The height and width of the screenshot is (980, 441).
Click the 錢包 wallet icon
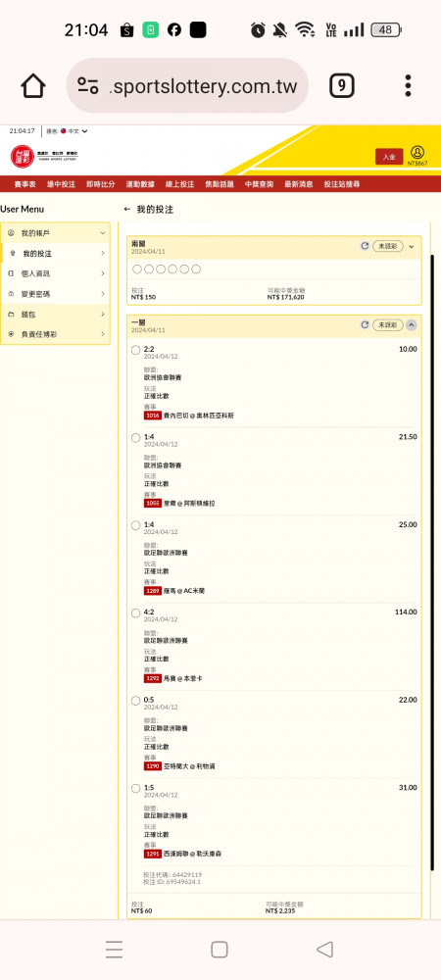(x=11, y=314)
